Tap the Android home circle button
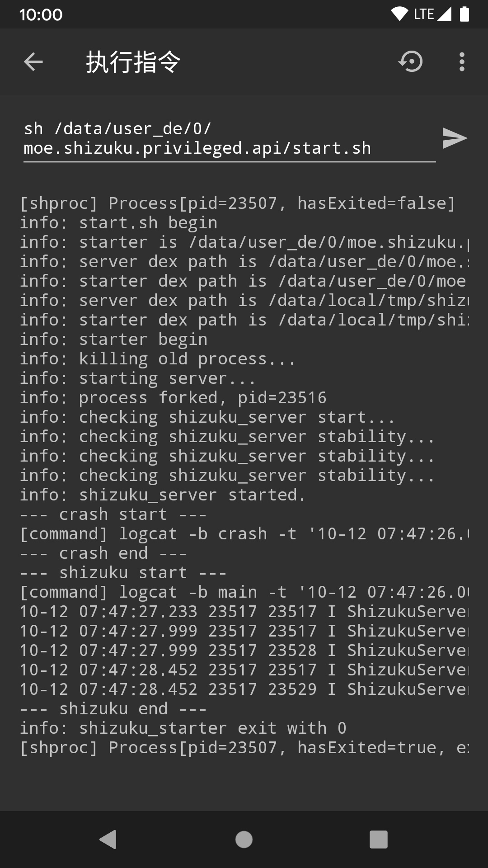This screenshot has width=488, height=868. pyautogui.click(x=244, y=840)
